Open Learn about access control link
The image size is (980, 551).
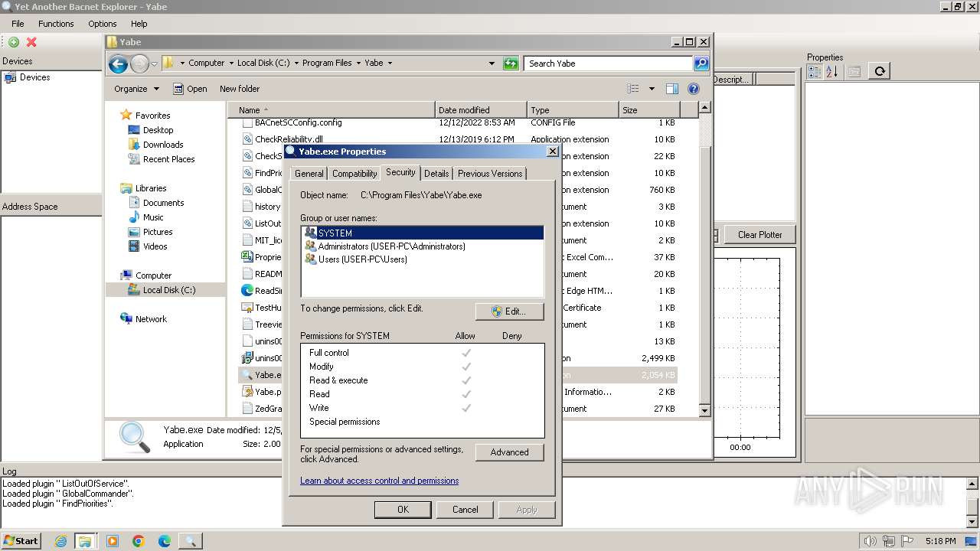[x=379, y=481]
